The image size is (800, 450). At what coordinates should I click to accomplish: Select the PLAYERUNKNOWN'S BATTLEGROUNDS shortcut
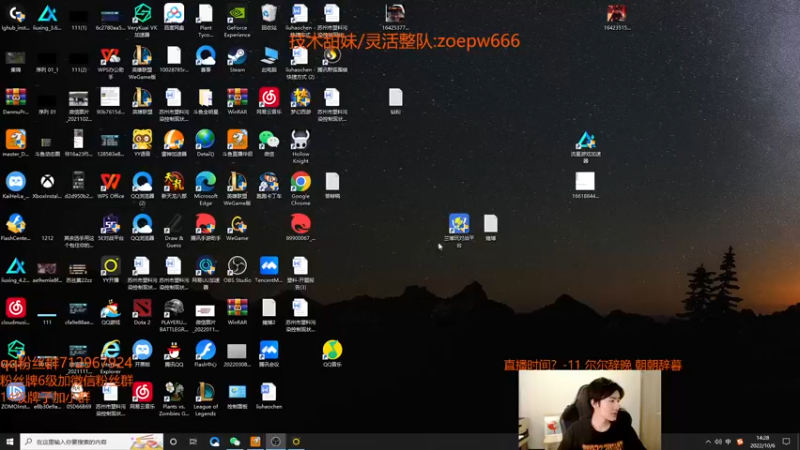pos(173,315)
